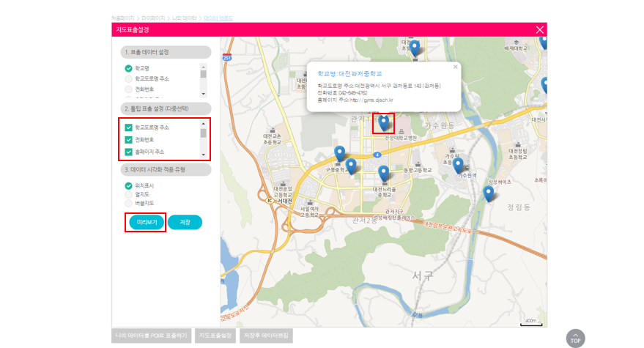Close the 대전관저중학교 info popup
Viewport: 644px width, 348px height.
pyautogui.click(x=455, y=67)
